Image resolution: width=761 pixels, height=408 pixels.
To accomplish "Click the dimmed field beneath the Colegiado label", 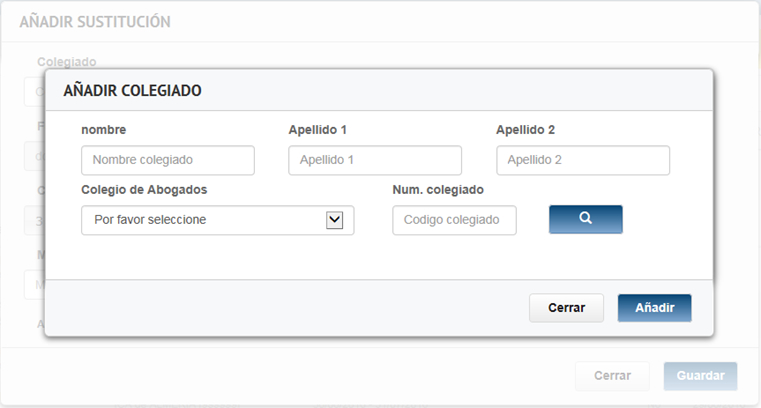I will point(33,92).
